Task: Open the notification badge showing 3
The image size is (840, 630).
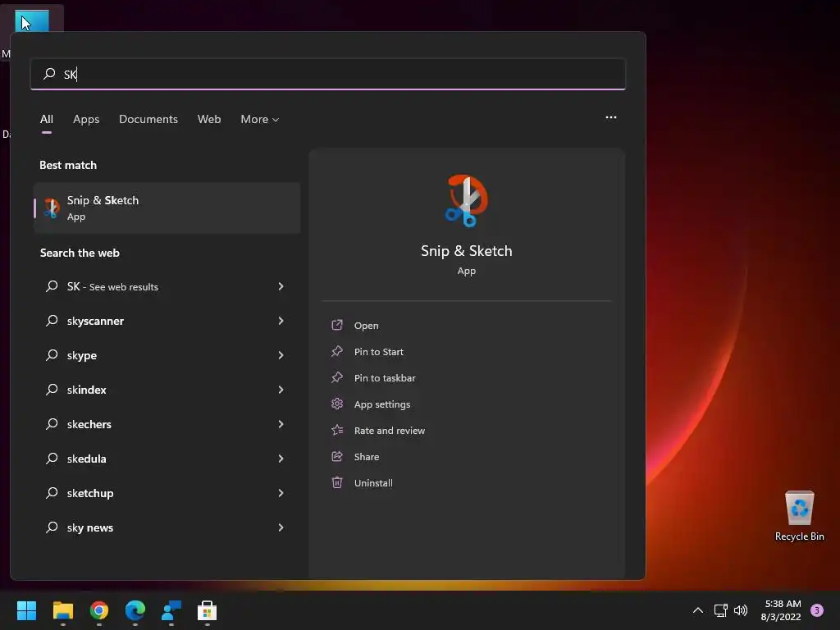Action: point(817,609)
